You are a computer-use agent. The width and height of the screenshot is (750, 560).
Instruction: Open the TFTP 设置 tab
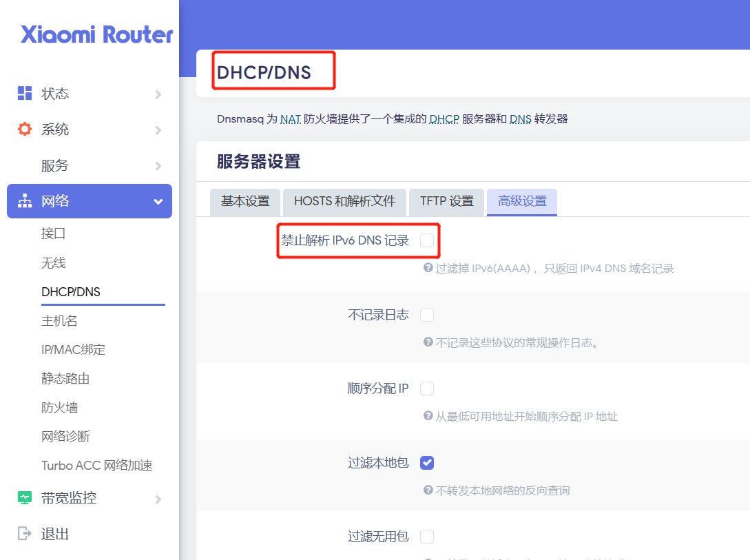tap(446, 202)
